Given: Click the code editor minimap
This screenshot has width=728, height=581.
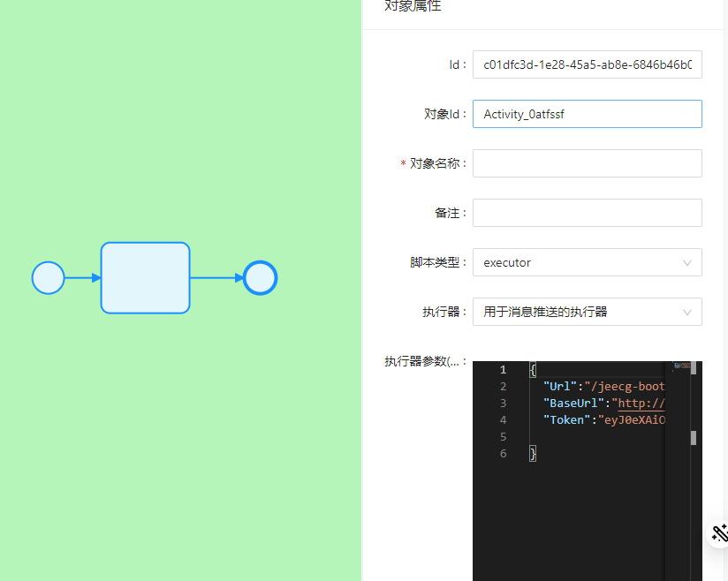Looking at the screenshot, I should tap(681, 366).
